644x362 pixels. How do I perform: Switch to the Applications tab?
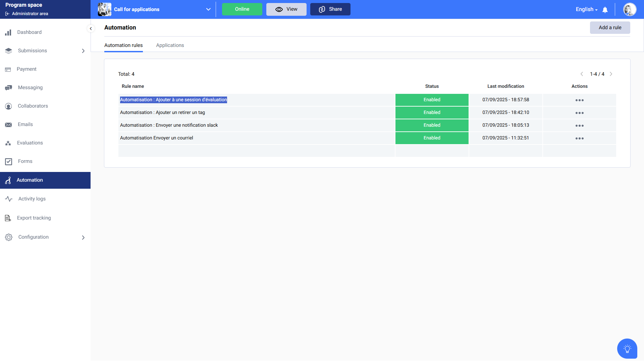pos(170,45)
